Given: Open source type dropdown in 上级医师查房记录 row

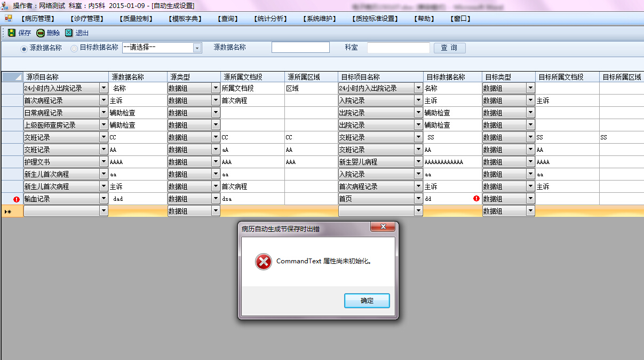Looking at the screenshot, I should pos(216,125).
